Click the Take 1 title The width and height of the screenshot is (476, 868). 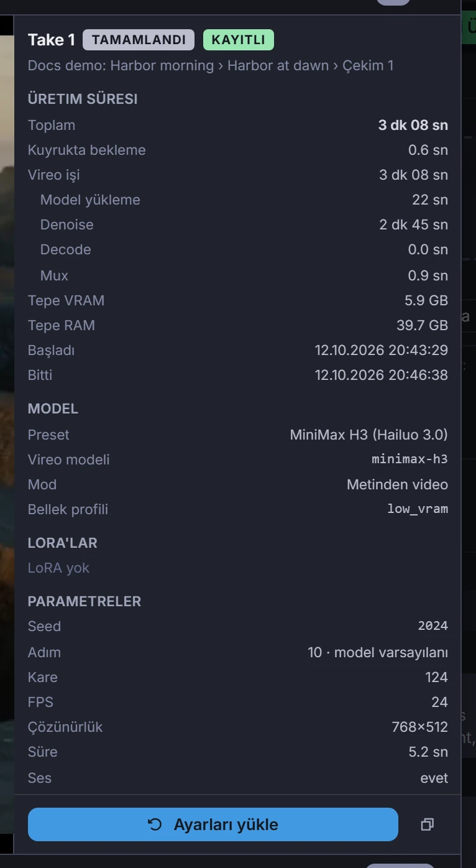tap(52, 40)
